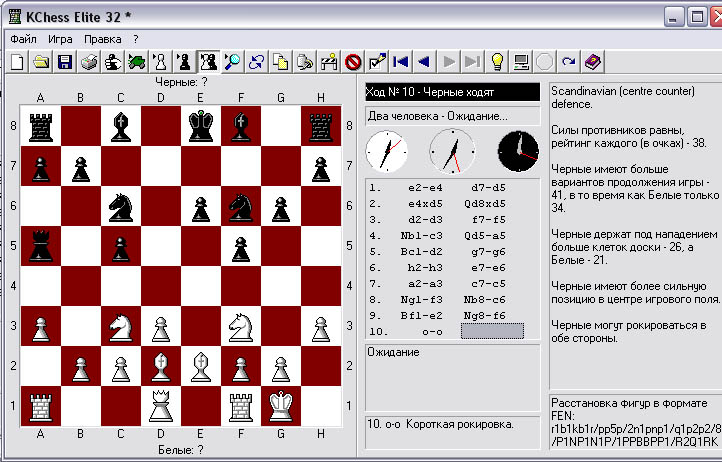
Task: Show a hint with the lightbulb icon
Action: click(498, 62)
